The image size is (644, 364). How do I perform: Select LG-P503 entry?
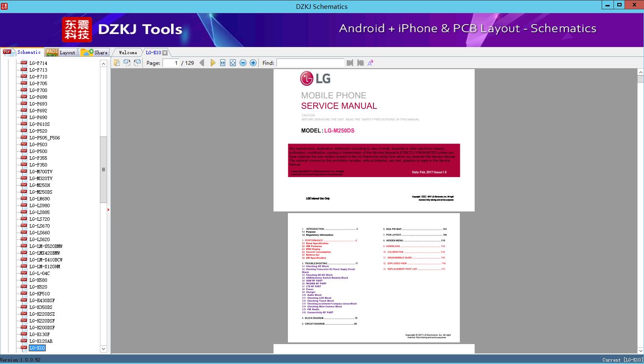click(38, 144)
